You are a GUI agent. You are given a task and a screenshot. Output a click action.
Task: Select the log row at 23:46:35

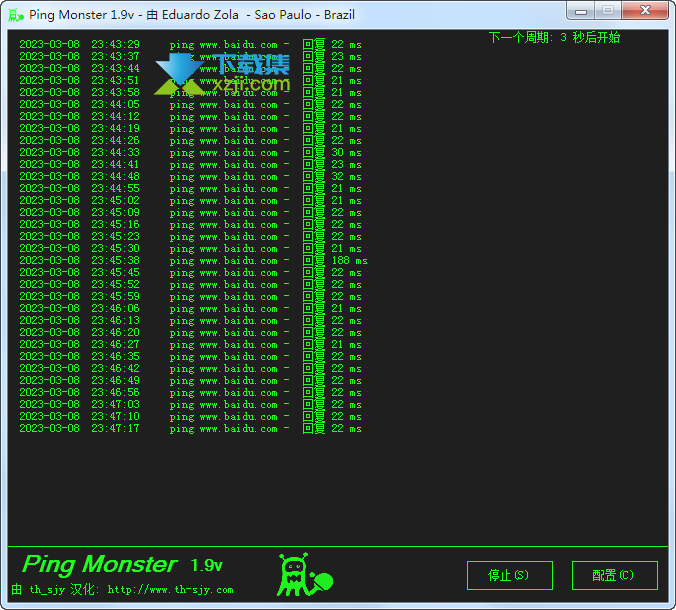(190, 357)
